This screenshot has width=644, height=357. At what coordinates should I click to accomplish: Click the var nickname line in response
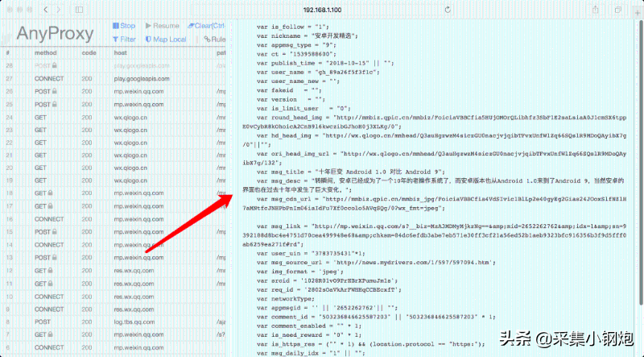(x=308, y=35)
